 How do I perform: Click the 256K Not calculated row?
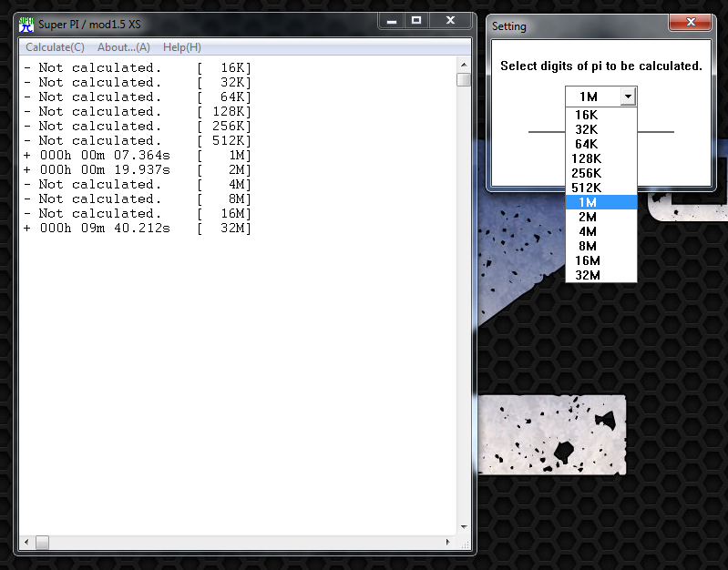(138, 126)
